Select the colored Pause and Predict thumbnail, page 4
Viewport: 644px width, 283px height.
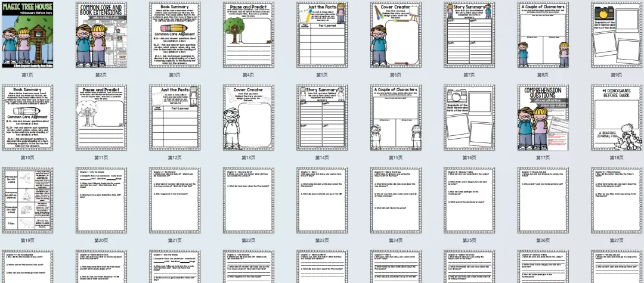point(249,35)
